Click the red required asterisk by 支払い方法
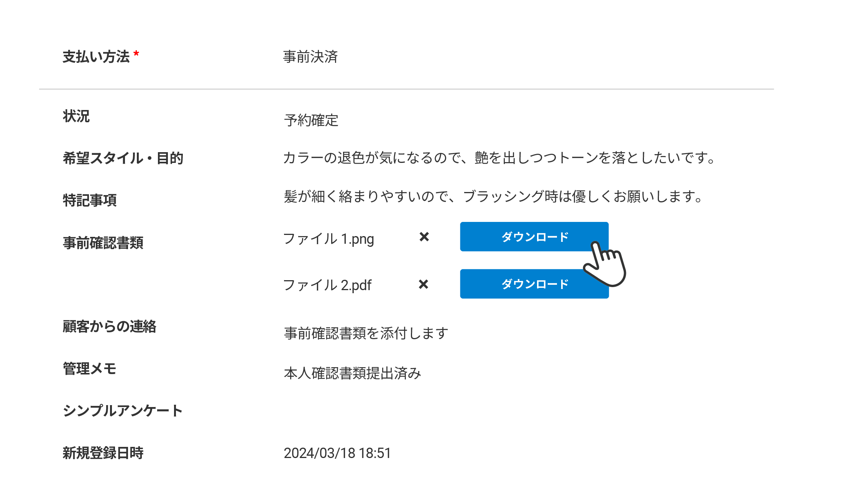This screenshot has height=504, width=859. [x=136, y=55]
